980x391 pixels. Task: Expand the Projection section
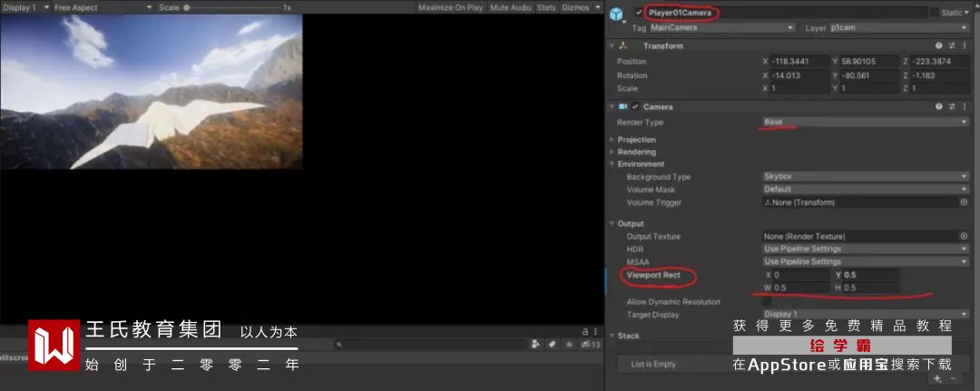tap(612, 140)
